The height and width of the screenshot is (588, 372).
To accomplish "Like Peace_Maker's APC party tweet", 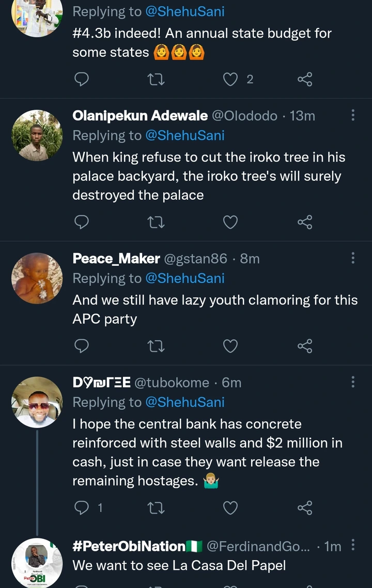I will pos(230,346).
